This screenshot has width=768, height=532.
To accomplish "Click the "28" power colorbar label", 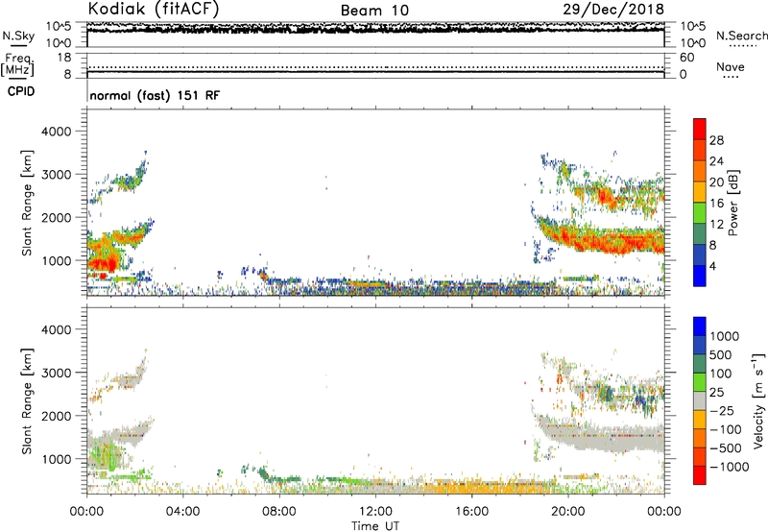I will [716, 140].
